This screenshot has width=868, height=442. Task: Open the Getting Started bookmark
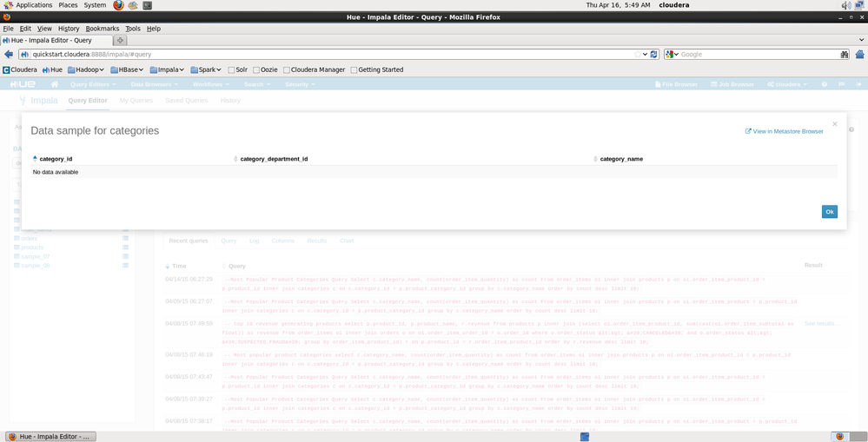pyautogui.click(x=377, y=69)
